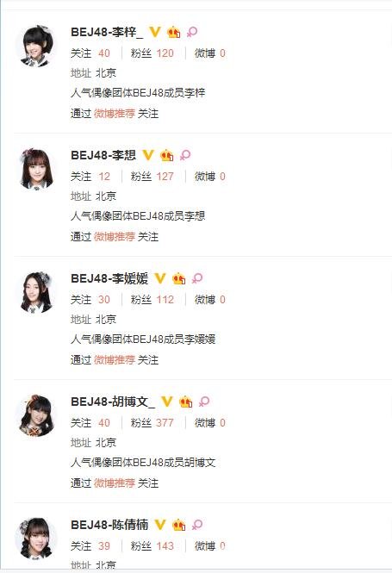The height and width of the screenshot is (573, 392).
Task: Click the yellow V badge beside BEJ48-李想
Action: [x=147, y=155]
